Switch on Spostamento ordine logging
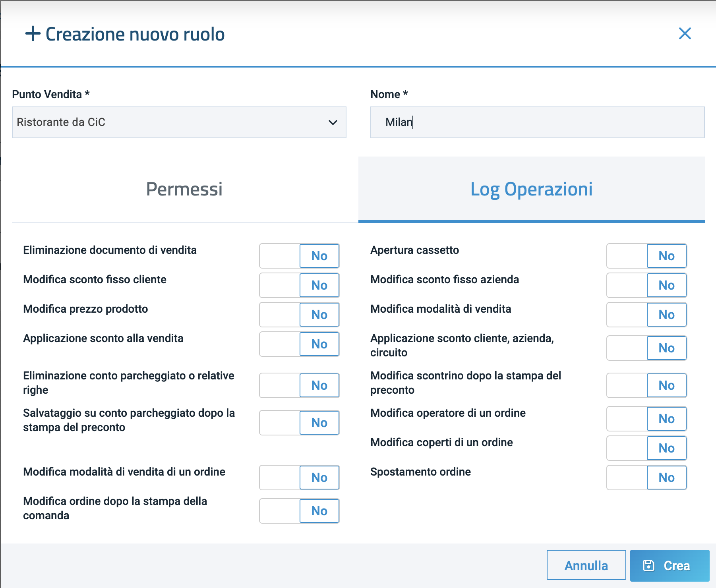The width and height of the screenshot is (716, 588). [646, 478]
